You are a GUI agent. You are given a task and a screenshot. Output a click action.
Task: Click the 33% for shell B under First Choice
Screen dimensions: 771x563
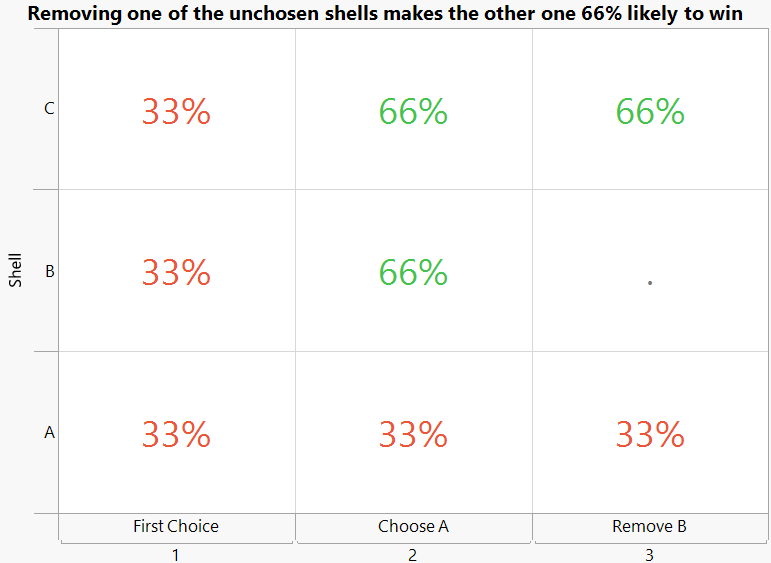[x=176, y=272]
